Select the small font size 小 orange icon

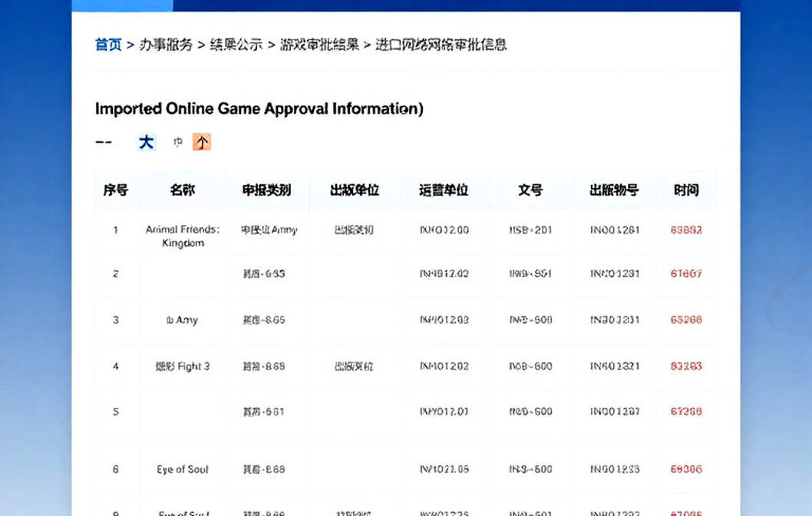click(202, 142)
